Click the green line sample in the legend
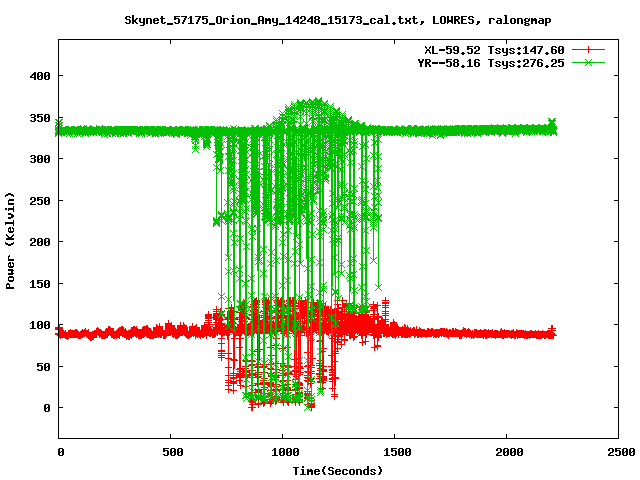 (588, 62)
